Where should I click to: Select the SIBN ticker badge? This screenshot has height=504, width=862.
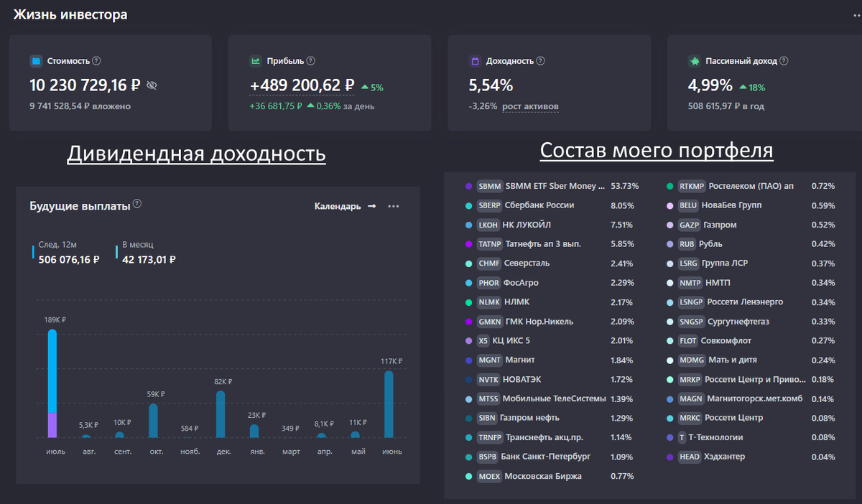pyautogui.click(x=488, y=418)
